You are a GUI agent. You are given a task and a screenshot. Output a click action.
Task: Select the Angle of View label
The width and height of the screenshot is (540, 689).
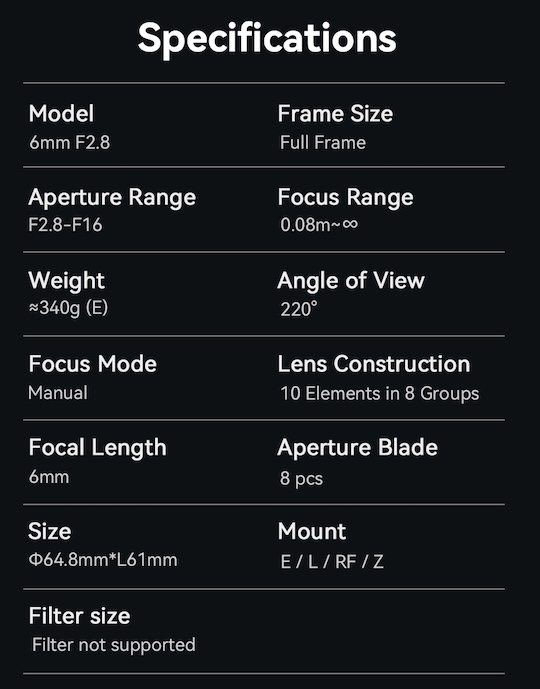[x=351, y=281]
